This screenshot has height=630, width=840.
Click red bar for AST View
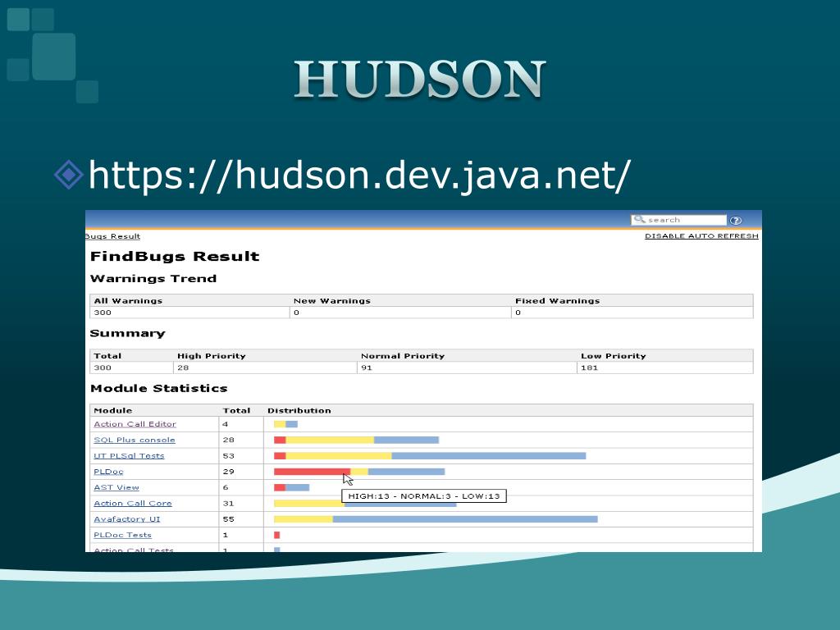click(x=280, y=487)
